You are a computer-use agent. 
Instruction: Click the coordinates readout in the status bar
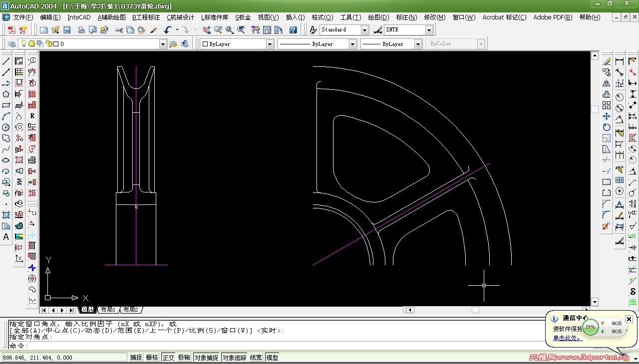(x=64, y=358)
